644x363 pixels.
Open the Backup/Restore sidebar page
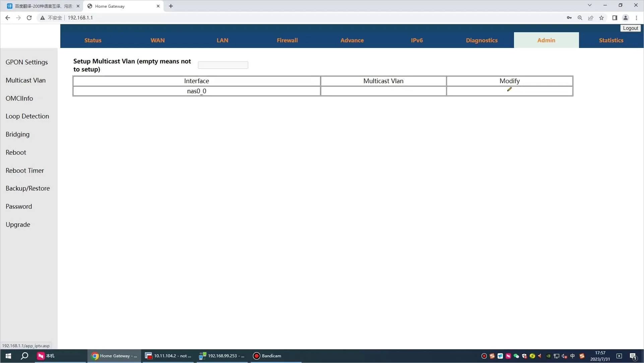27,188
